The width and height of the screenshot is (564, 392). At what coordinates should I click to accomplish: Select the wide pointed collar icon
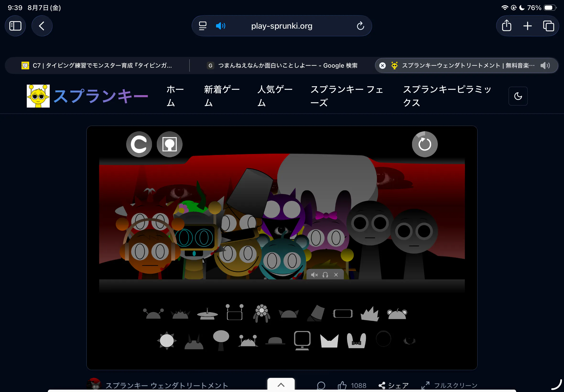(x=329, y=341)
